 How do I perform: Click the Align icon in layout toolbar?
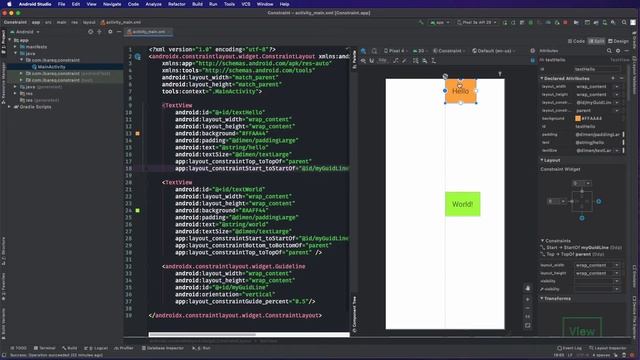pyautogui.click(x=424, y=61)
